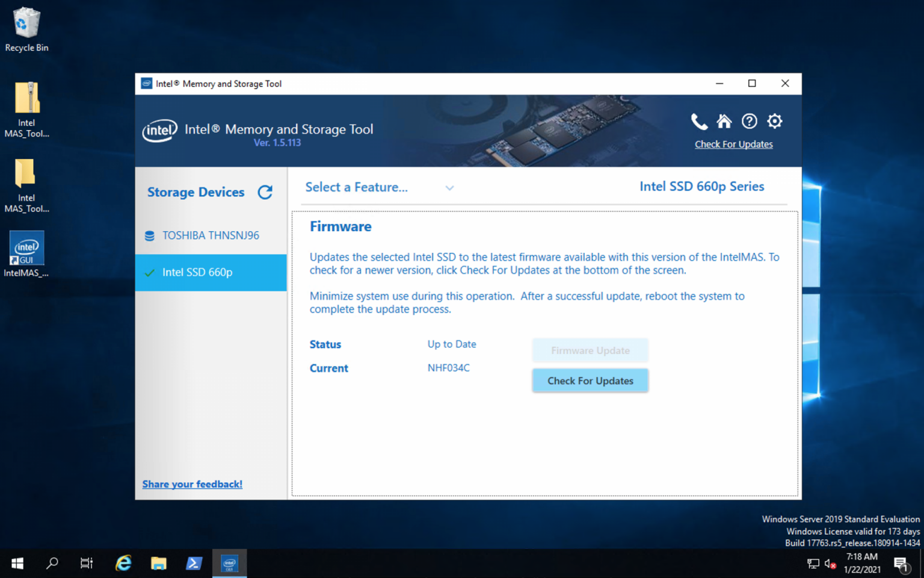Click the Select a Feature chevron arrow

(449, 188)
